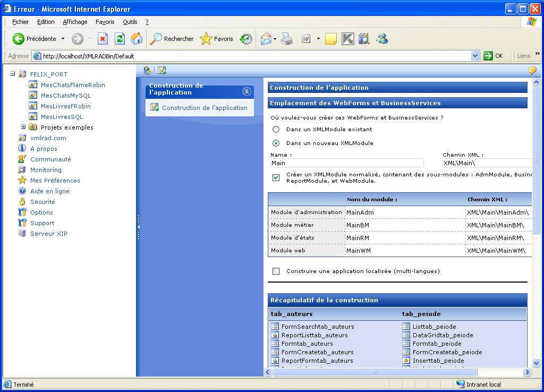
Task: Click the yellow help bubble icon
Action: pyautogui.click(x=532, y=71)
